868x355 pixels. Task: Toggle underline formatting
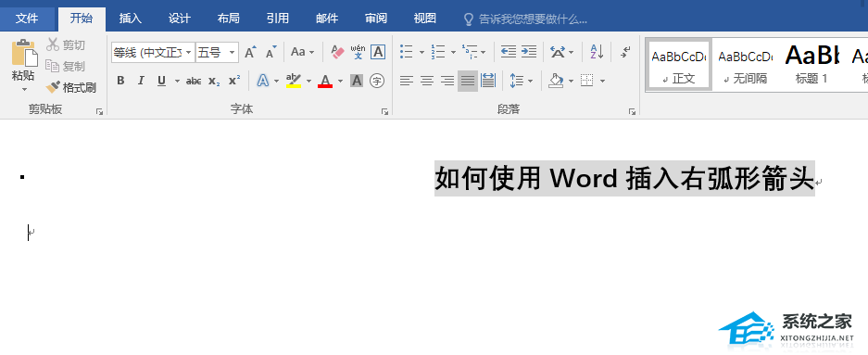pos(161,82)
